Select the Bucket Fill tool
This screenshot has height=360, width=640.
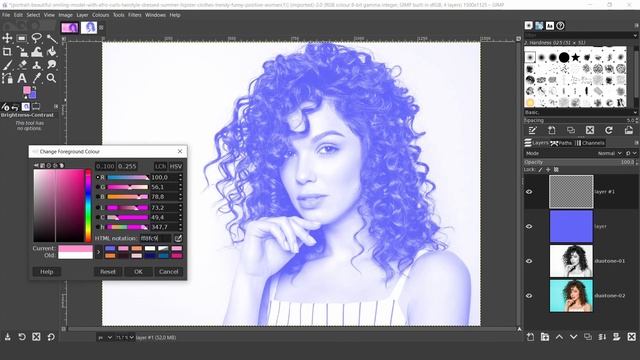pyautogui.click(x=51, y=52)
